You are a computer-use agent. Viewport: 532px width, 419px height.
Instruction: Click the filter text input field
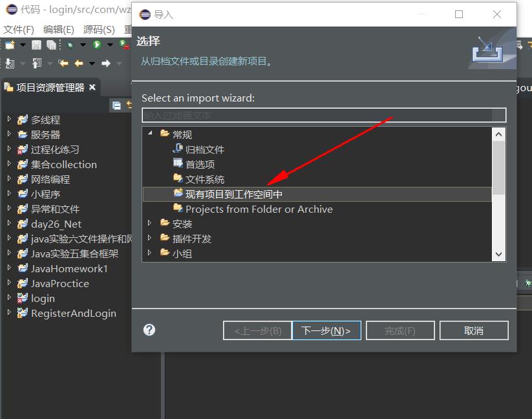coord(324,115)
